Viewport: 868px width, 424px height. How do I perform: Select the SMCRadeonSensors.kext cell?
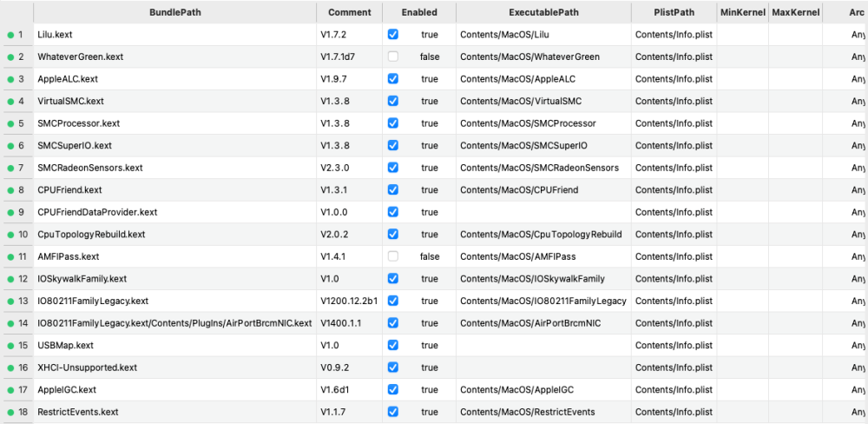[x=175, y=168]
